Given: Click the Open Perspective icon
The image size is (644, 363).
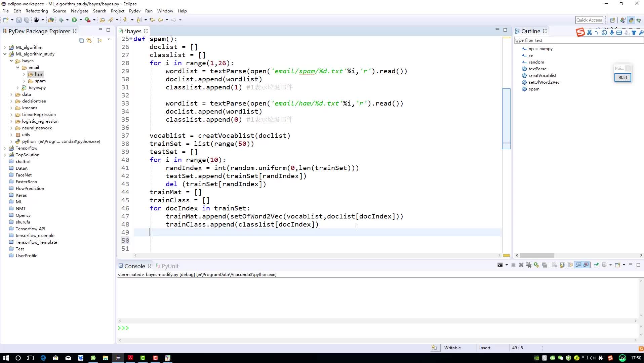Looking at the screenshot, I should click(x=612, y=20).
